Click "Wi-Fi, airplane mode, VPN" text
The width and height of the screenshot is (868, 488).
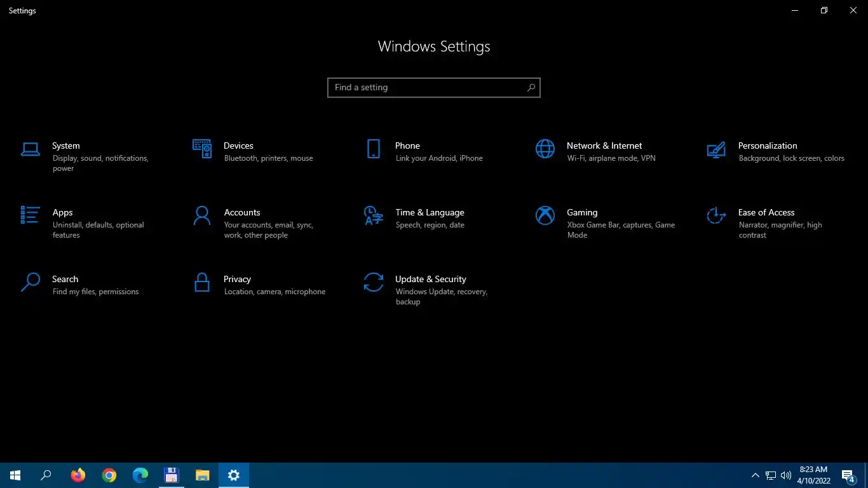(x=611, y=158)
